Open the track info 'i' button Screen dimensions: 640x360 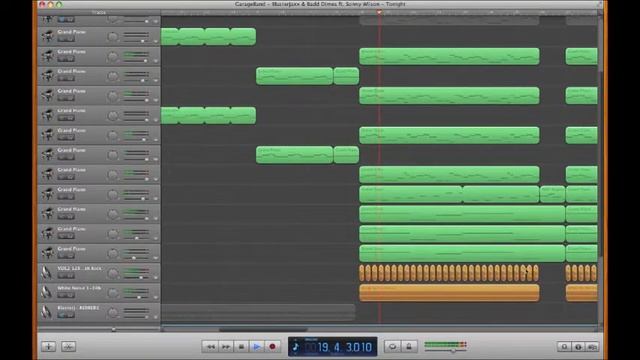tap(578, 347)
